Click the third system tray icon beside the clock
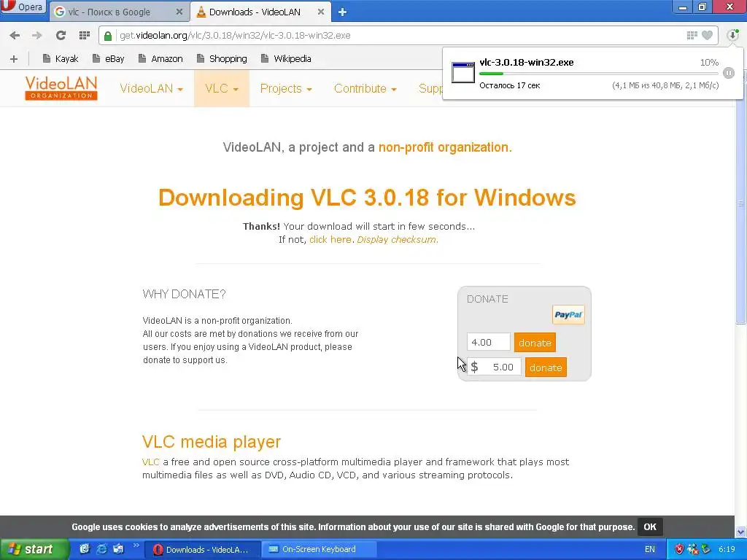747x560 pixels. (705, 549)
